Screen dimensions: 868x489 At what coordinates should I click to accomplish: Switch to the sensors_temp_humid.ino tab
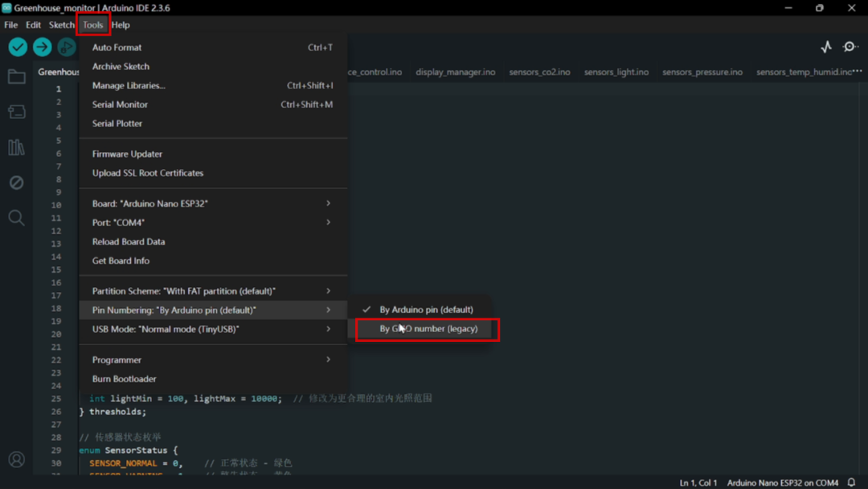tap(804, 72)
